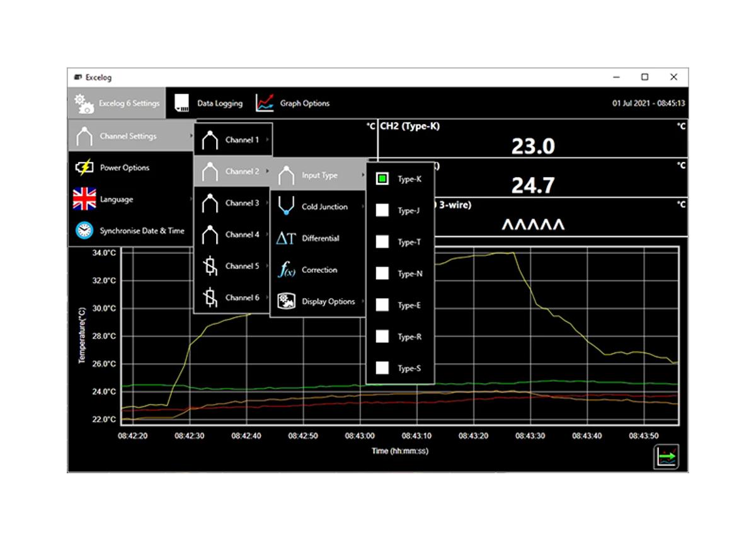Choose the Differential menu entry
756x540 pixels.
[x=318, y=238]
